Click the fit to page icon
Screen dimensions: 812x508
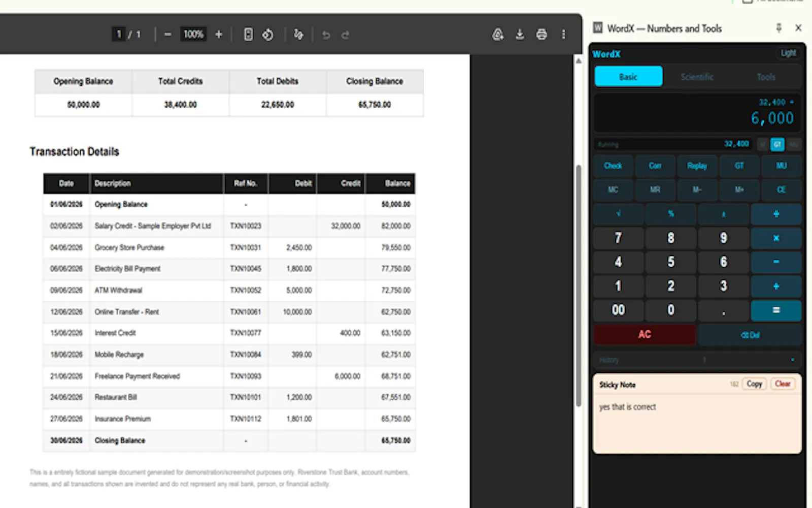pyautogui.click(x=248, y=35)
